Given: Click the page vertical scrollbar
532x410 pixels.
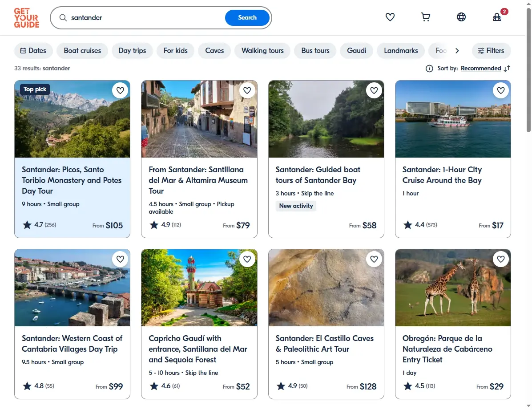Looking at the screenshot, I should click(x=528, y=69).
